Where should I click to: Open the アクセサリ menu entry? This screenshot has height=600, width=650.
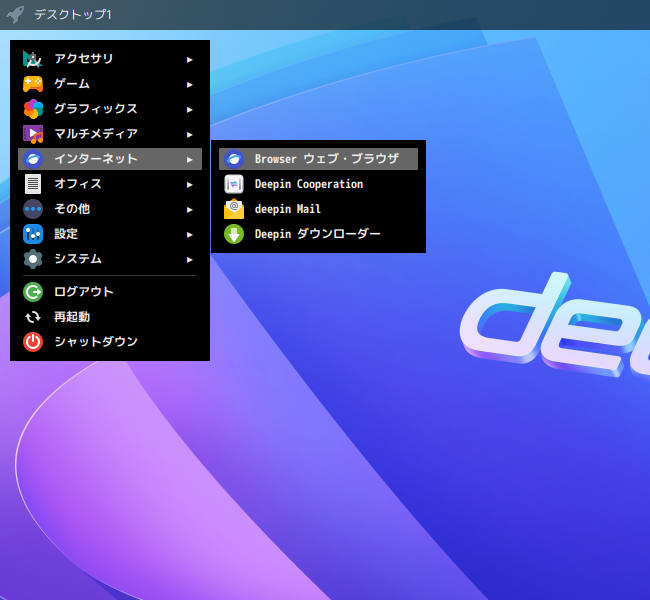pyautogui.click(x=110, y=59)
